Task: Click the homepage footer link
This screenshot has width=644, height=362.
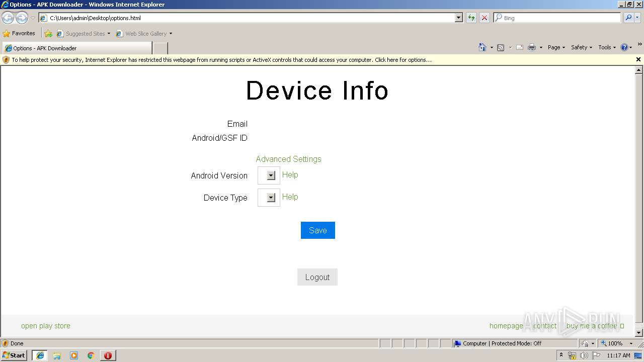Action: [x=506, y=326]
